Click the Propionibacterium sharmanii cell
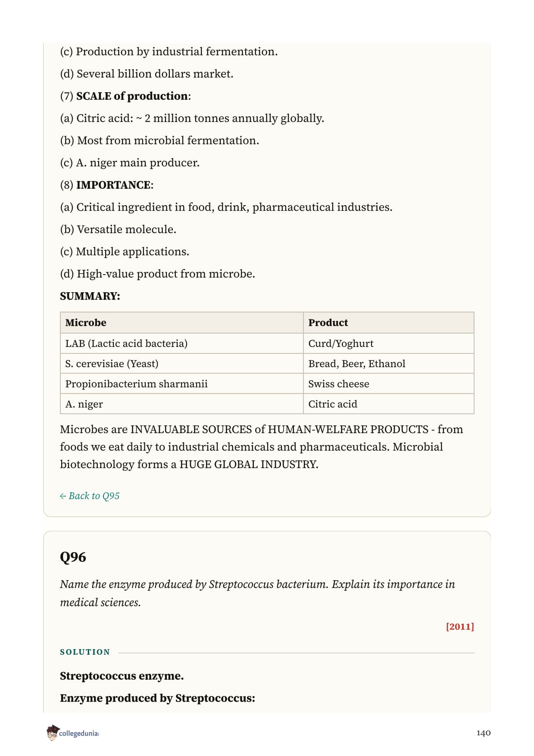 tap(182, 384)
